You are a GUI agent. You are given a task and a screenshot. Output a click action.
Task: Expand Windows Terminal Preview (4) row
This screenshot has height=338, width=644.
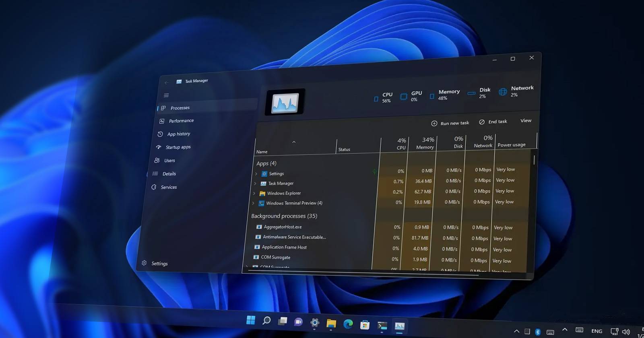253,203
